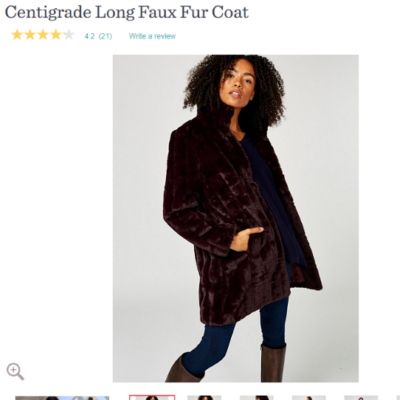Select the fifth gallery thumbnail

309,398
